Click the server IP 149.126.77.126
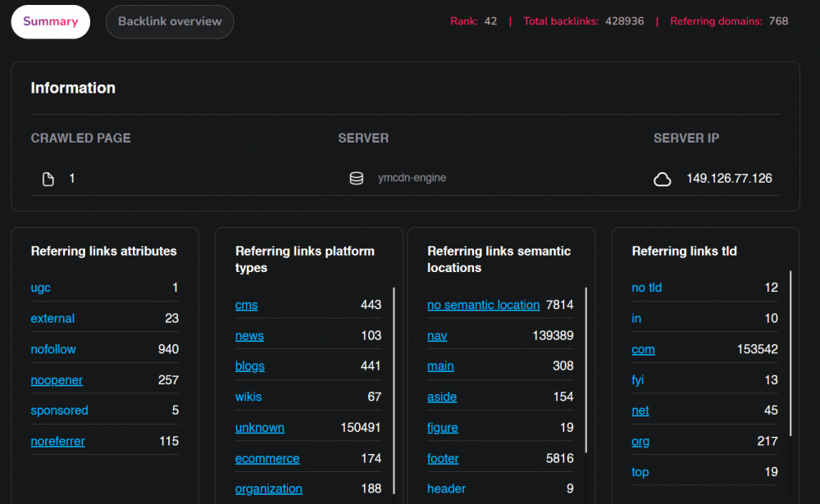 pos(729,179)
